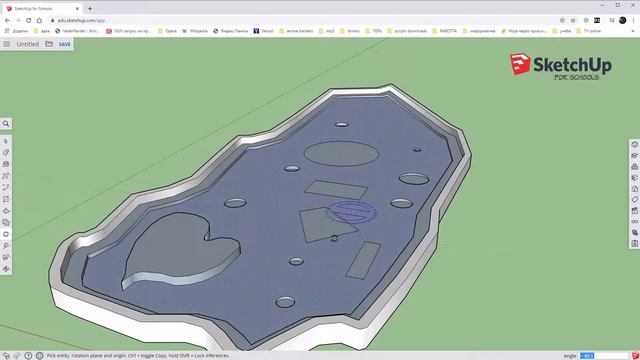Select the Select arrow tool
Image resolution: width=640 pixels, height=360 pixels.
tap(6, 141)
